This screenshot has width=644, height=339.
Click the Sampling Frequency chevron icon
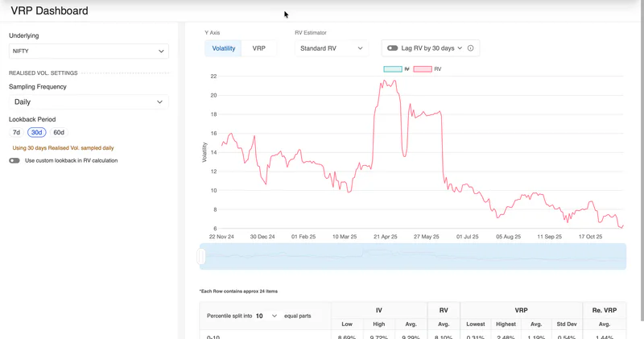[159, 102]
